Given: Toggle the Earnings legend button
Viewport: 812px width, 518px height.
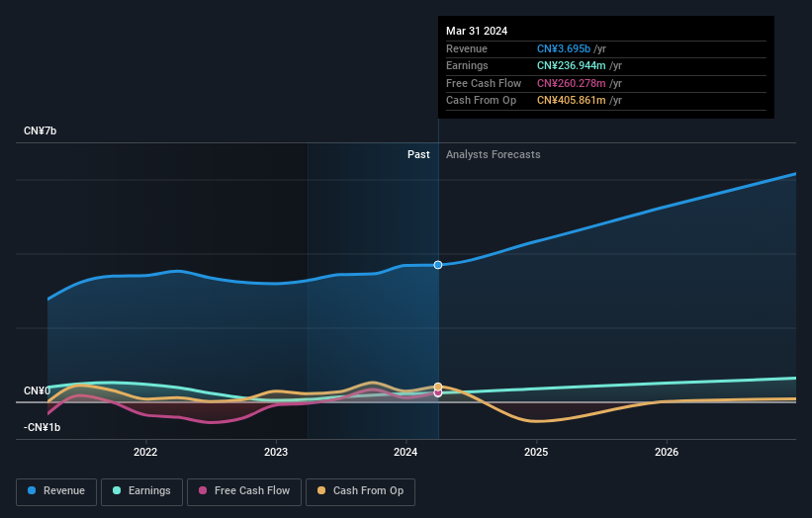Looking at the screenshot, I should [141, 491].
